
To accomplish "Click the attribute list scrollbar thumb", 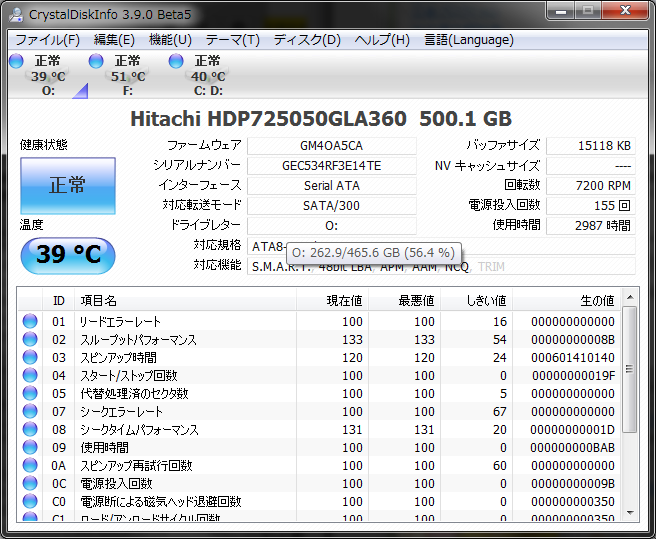I will pos(630,369).
